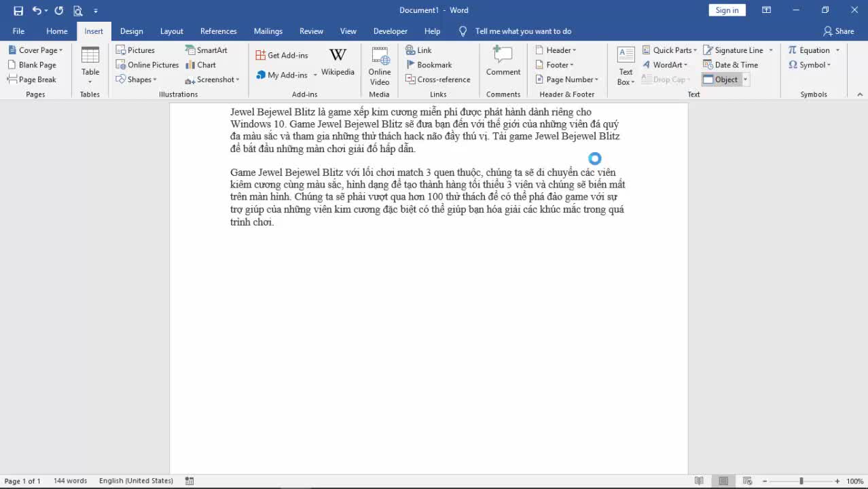Insert Pictures from this device
Viewport: 868px width, 489px height.
click(136, 50)
